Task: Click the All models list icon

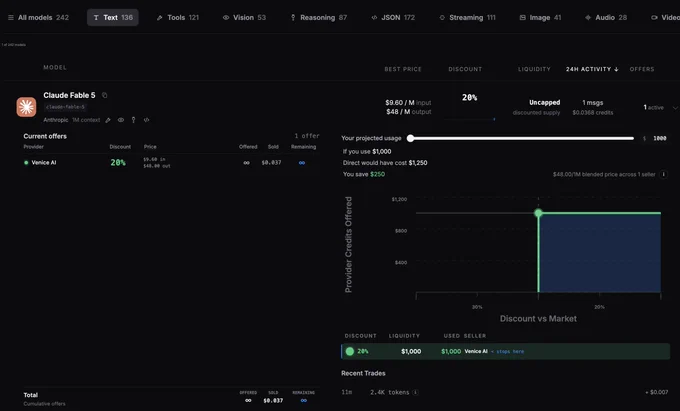Action: click(11, 18)
